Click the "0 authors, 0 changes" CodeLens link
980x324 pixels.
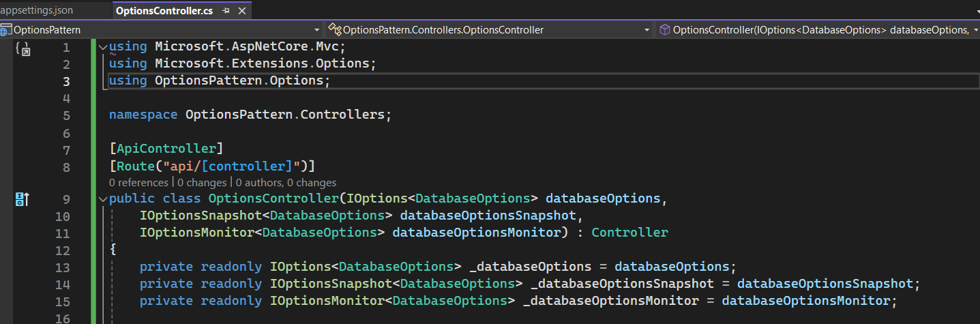(x=286, y=182)
